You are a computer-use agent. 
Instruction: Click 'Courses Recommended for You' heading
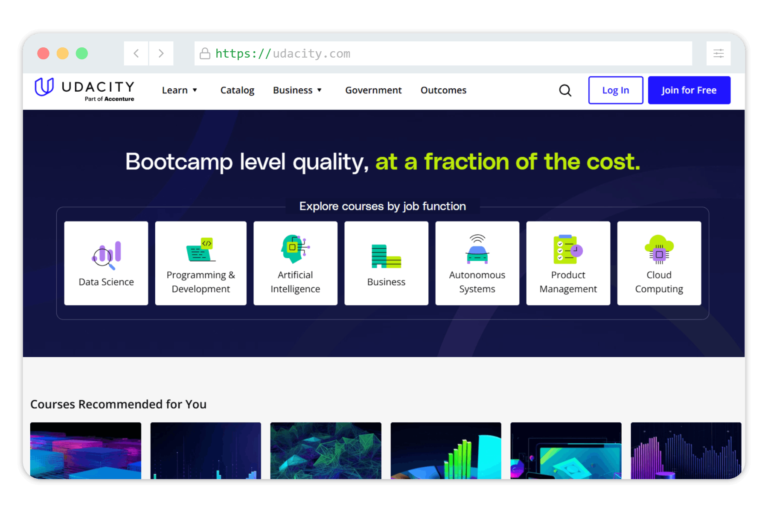(x=119, y=404)
